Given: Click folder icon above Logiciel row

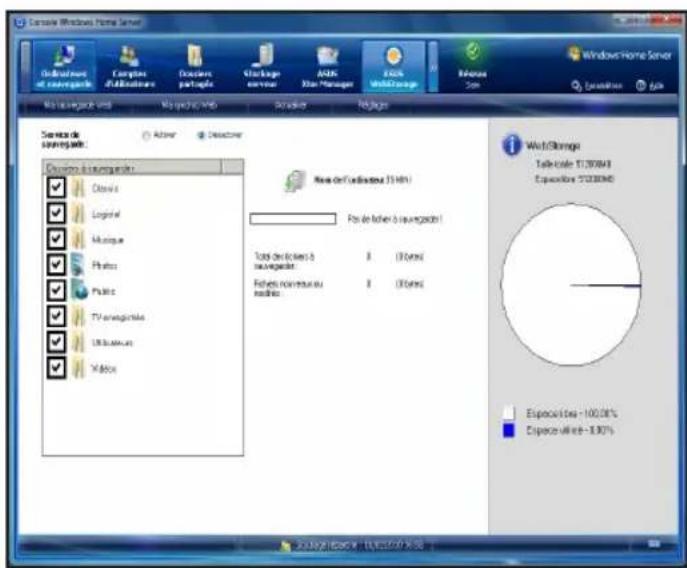Looking at the screenshot, I should [x=78, y=188].
